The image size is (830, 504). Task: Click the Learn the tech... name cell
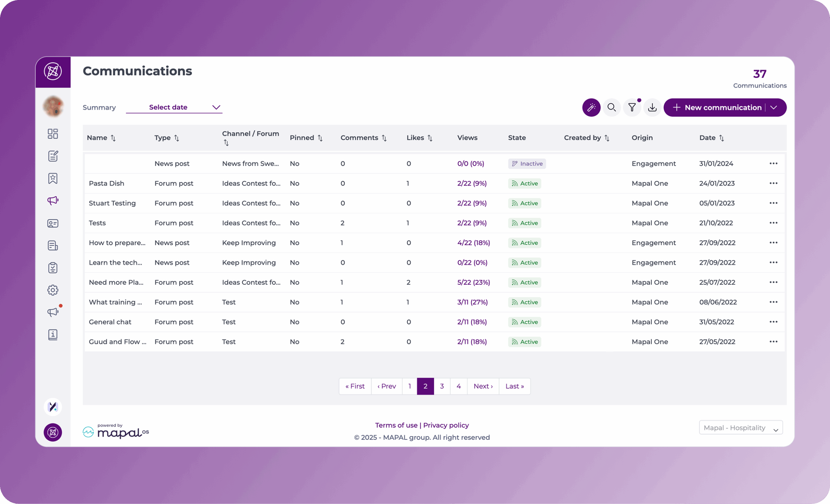click(x=115, y=262)
